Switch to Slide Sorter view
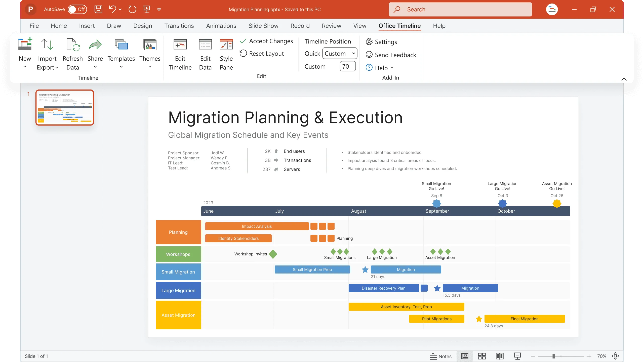This screenshot has width=644, height=362. (481, 356)
